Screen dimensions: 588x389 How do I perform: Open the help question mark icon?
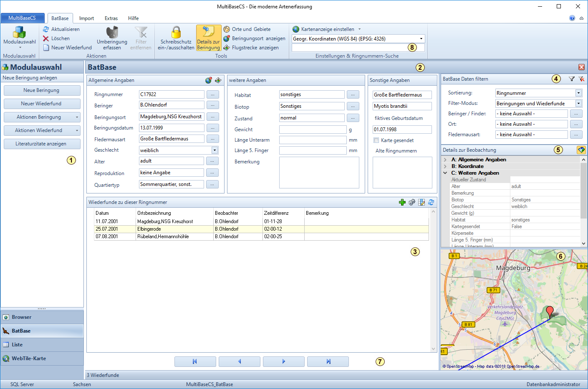(572, 18)
